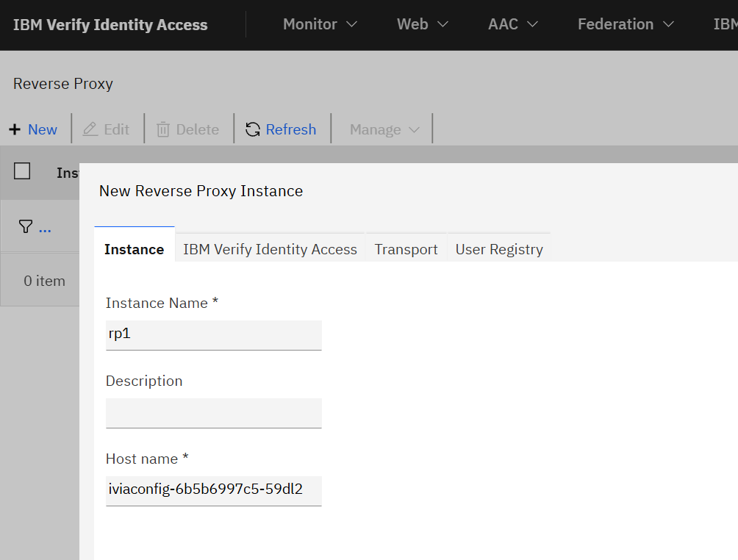Open the Monitor menu
The height and width of the screenshot is (560, 738).
[x=320, y=24]
